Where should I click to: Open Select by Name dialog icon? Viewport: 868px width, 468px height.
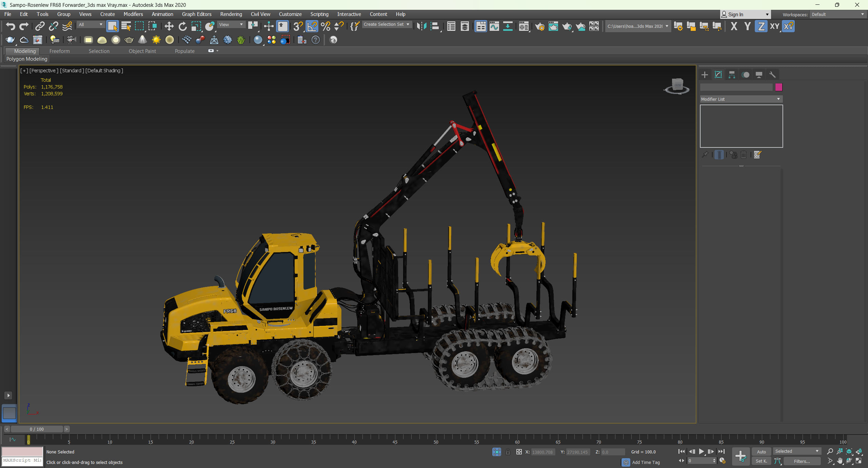pos(126,26)
